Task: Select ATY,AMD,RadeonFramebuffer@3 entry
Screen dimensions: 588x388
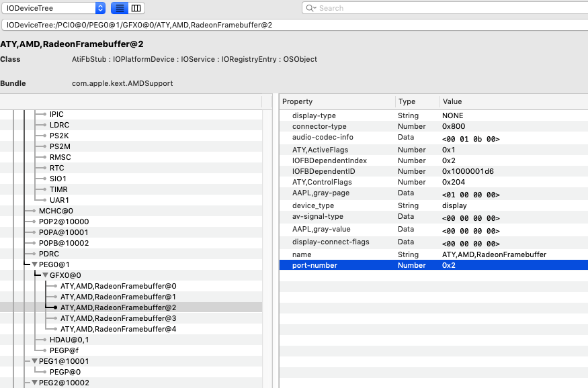Action: [x=118, y=318]
